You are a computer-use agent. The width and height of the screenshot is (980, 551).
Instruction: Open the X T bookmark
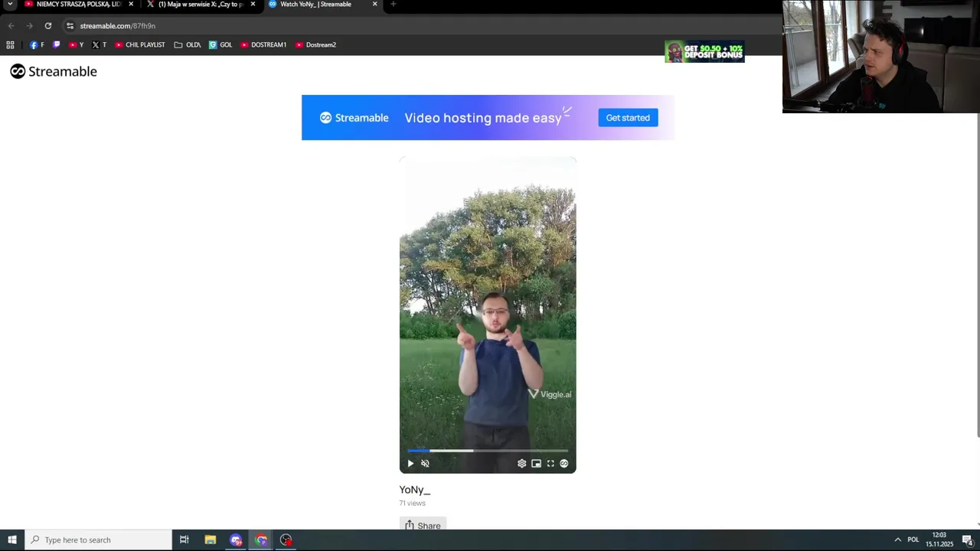pyautogui.click(x=99, y=44)
